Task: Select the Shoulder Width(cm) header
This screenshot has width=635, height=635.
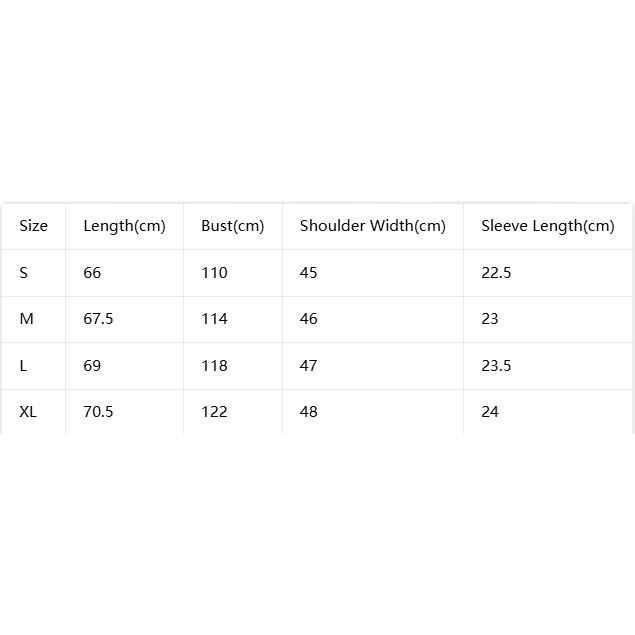Action: click(x=373, y=226)
